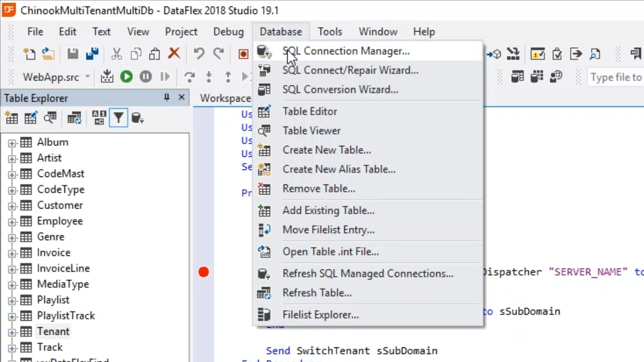Expand the Album table node

coord(12,143)
